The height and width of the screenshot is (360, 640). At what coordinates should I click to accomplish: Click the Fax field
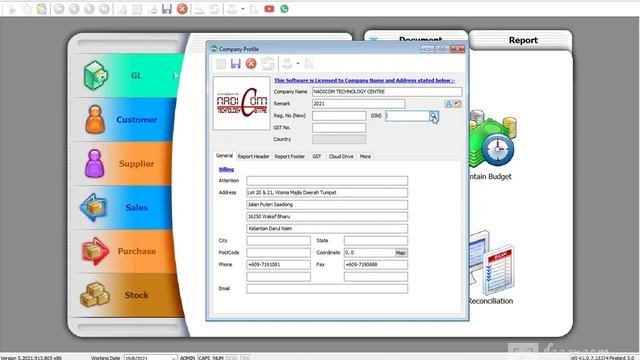(x=376, y=265)
